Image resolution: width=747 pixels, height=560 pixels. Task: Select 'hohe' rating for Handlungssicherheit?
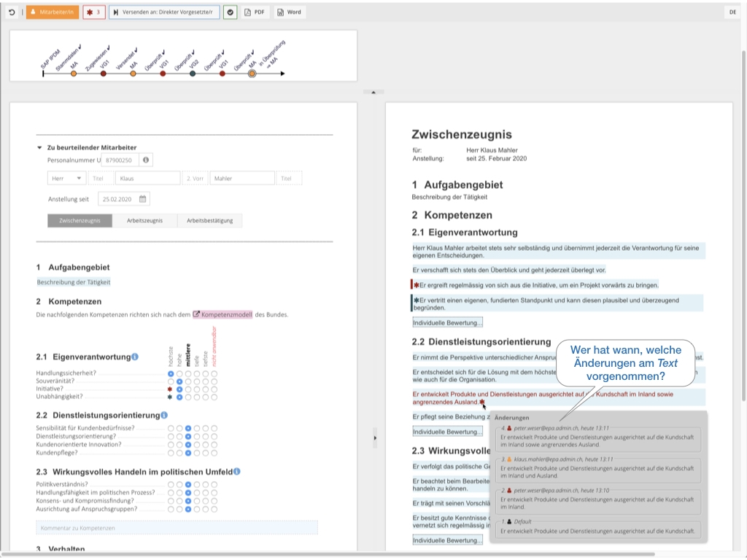179,374
